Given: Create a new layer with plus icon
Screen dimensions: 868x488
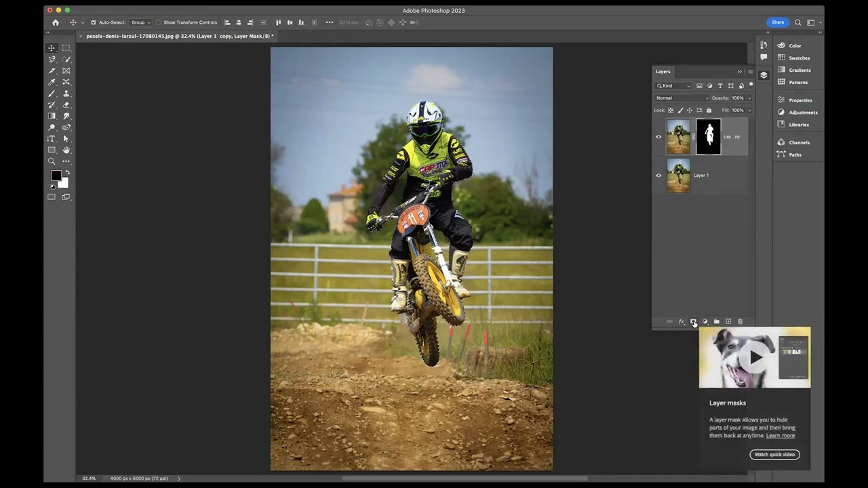Looking at the screenshot, I should pos(728,321).
